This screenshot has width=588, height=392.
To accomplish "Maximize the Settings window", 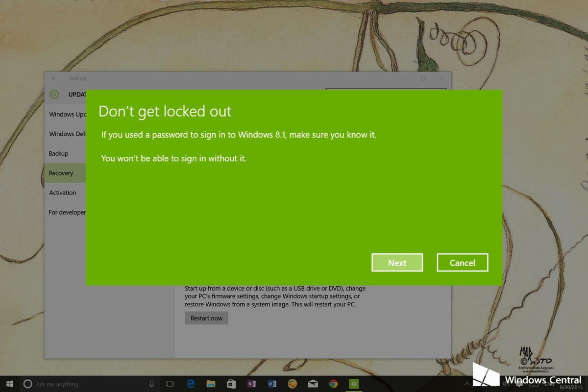I will click(x=423, y=78).
